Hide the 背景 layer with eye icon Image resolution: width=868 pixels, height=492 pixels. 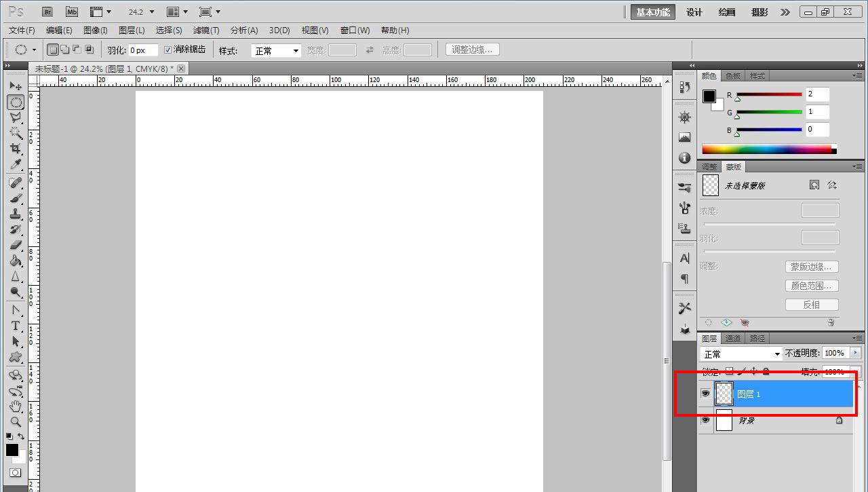pos(705,421)
